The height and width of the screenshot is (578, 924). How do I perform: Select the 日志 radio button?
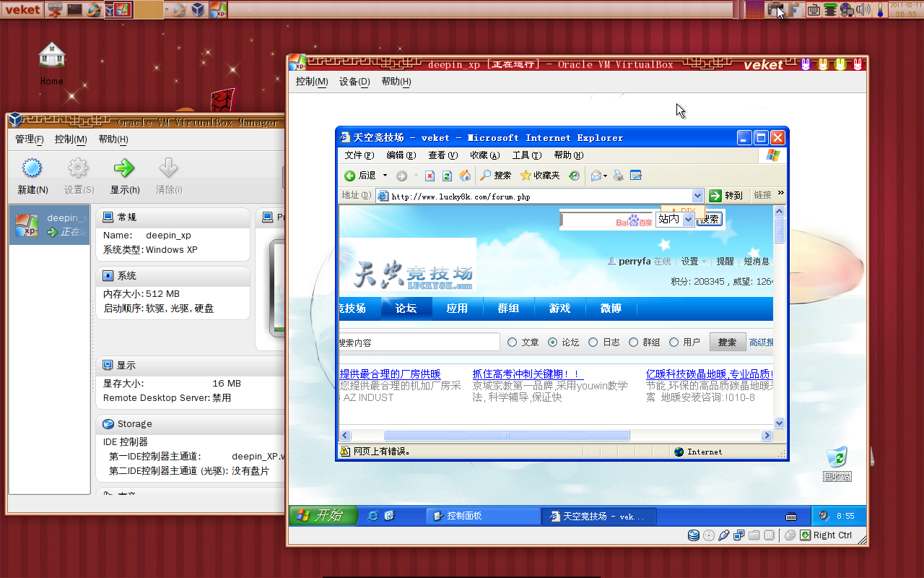[x=593, y=342]
